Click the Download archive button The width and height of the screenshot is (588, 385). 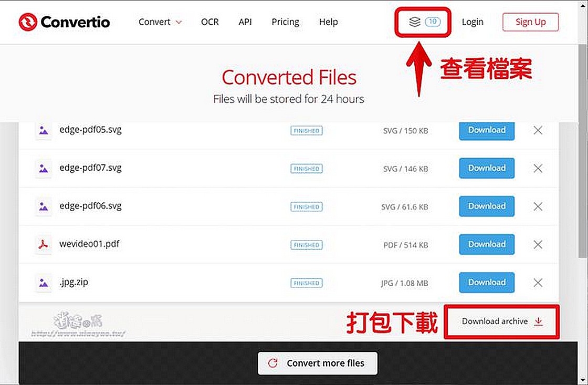click(502, 321)
